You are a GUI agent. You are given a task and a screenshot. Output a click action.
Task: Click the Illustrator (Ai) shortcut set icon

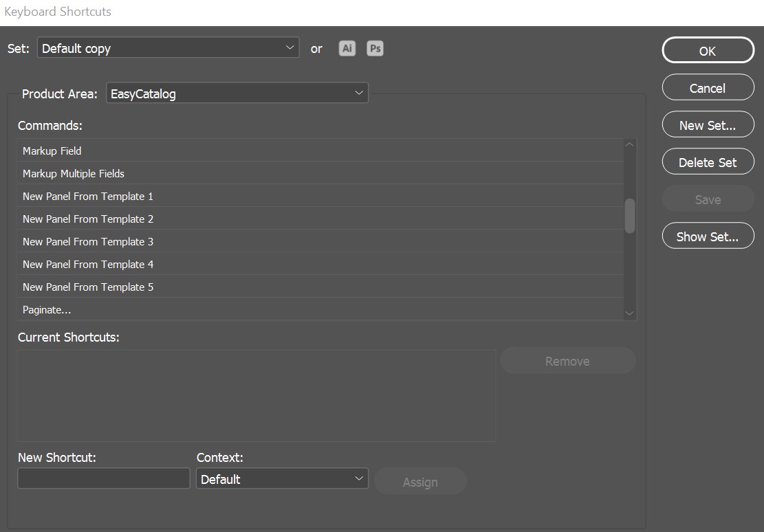point(347,48)
